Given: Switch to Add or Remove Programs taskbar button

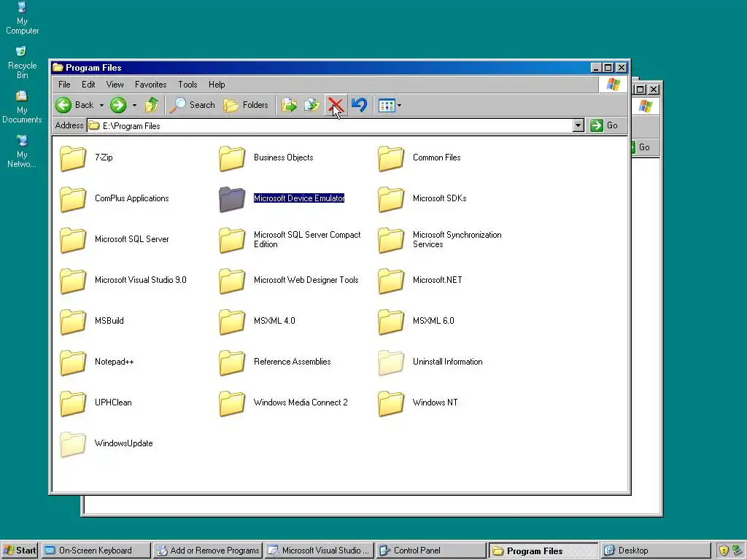Looking at the screenshot, I should pos(209,551).
